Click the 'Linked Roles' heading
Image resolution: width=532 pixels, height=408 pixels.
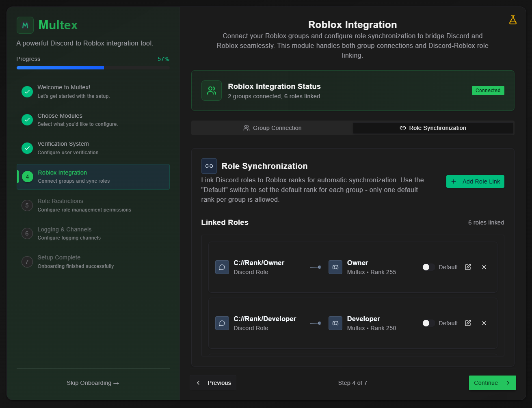coord(225,222)
